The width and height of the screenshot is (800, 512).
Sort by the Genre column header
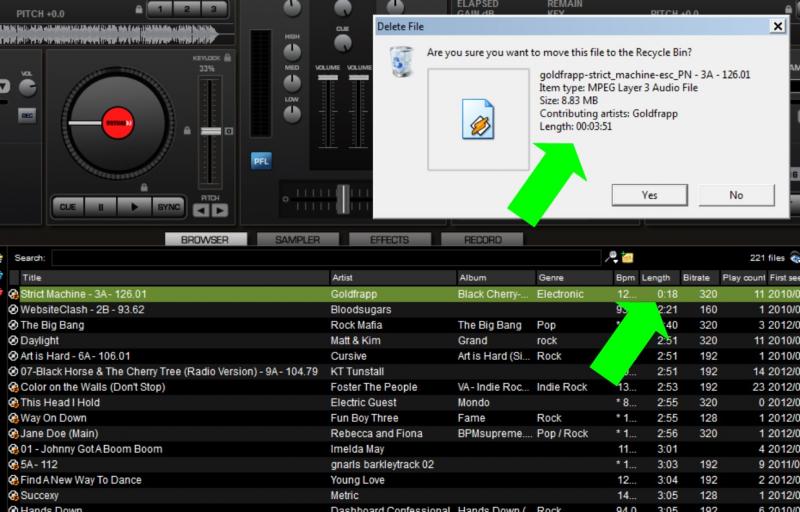[574, 278]
